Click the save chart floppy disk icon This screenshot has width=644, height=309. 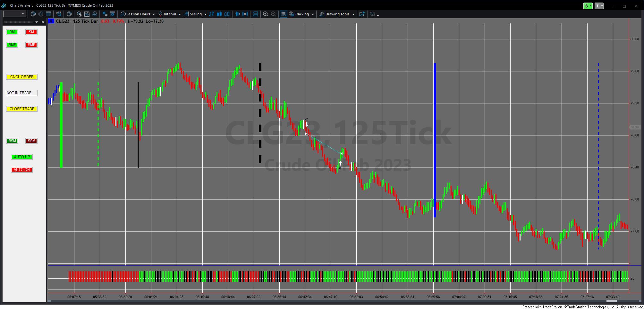[x=87, y=14]
